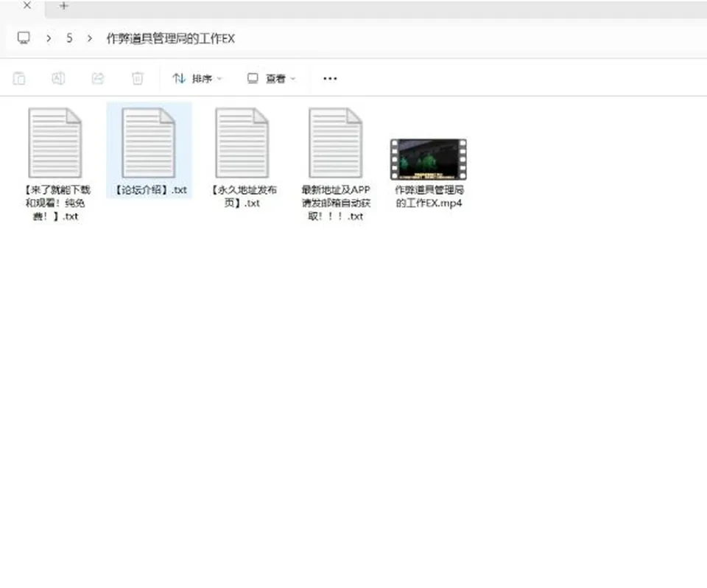This screenshot has width=707, height=588.
Task: Click the Share toolbar icon
Action: [x=98, y=79]
